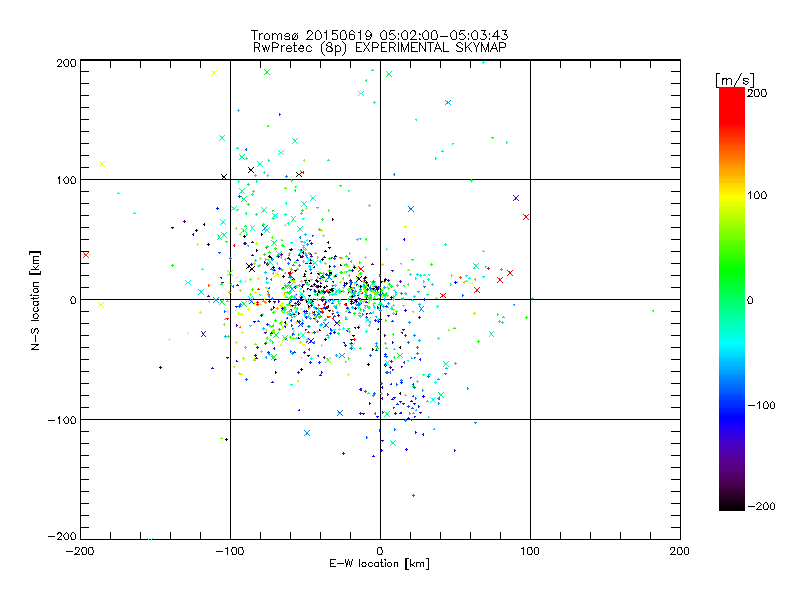Click the red X marker at the plot's west edge
The height and width of the screenshot is (600, 800).
pyautogui.click(x=86, y=255)
